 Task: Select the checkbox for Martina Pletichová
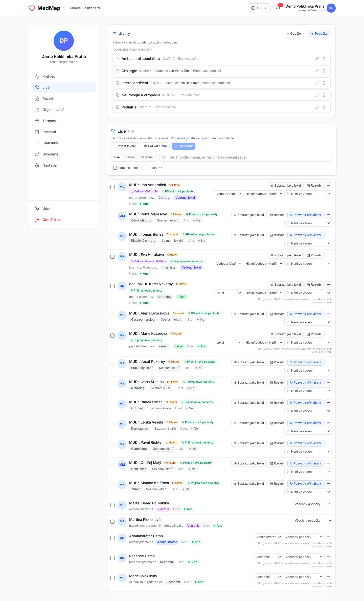point(112,522)
